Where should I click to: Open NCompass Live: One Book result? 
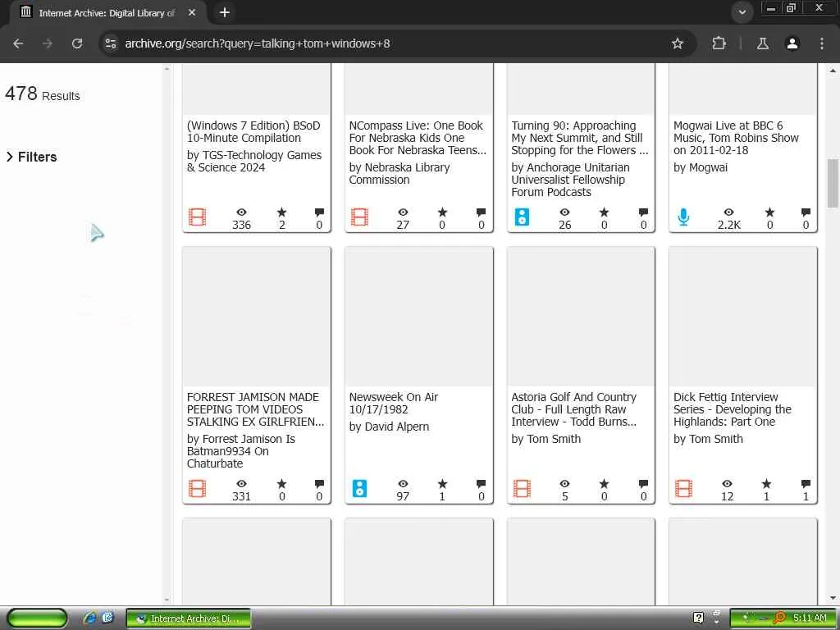[x=418, y=138]
